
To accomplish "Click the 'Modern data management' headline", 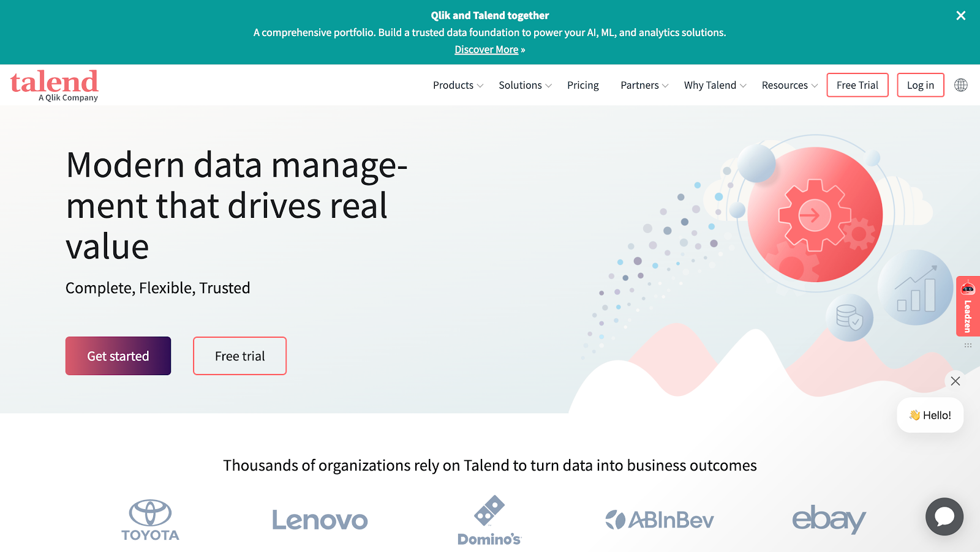I will click(236, 206).
